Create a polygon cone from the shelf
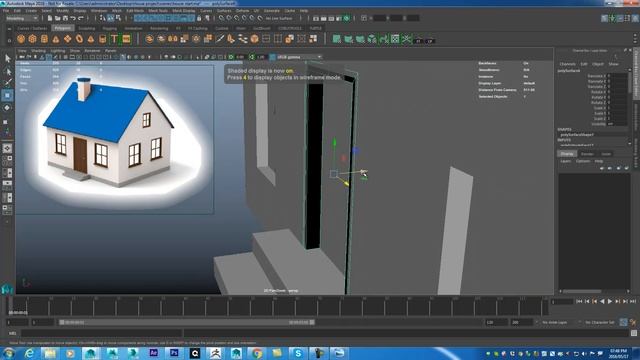Screen dimensions: 640x360 56,39
